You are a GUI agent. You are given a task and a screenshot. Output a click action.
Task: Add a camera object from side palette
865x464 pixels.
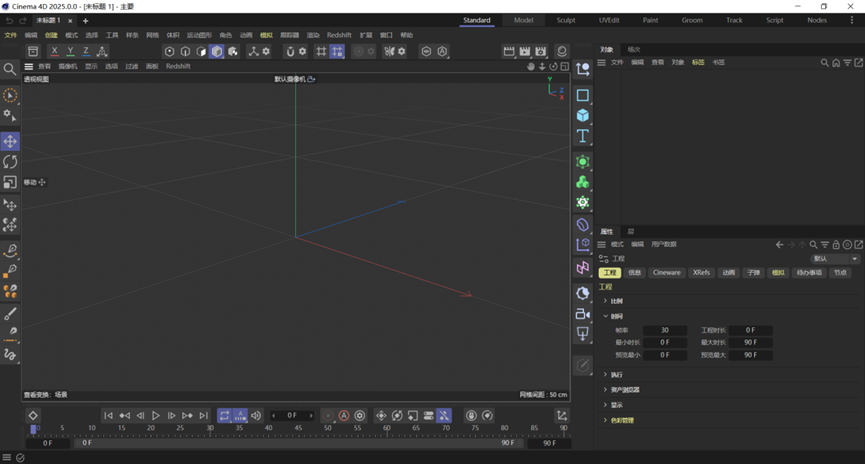click(x=583, y=314)
